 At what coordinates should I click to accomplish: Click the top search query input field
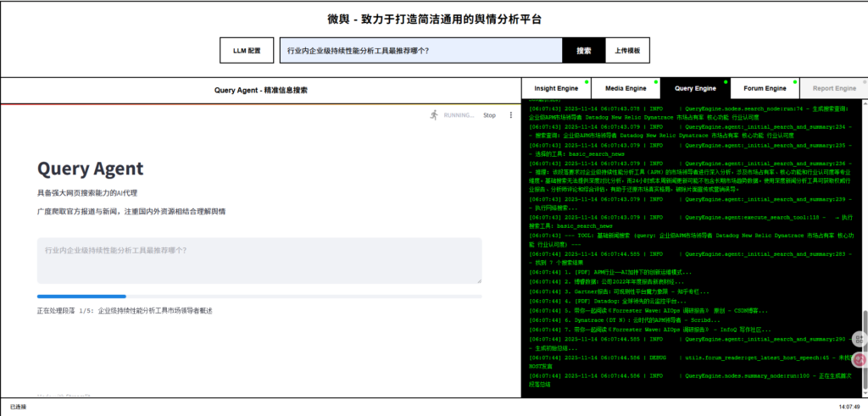(421, 51)
